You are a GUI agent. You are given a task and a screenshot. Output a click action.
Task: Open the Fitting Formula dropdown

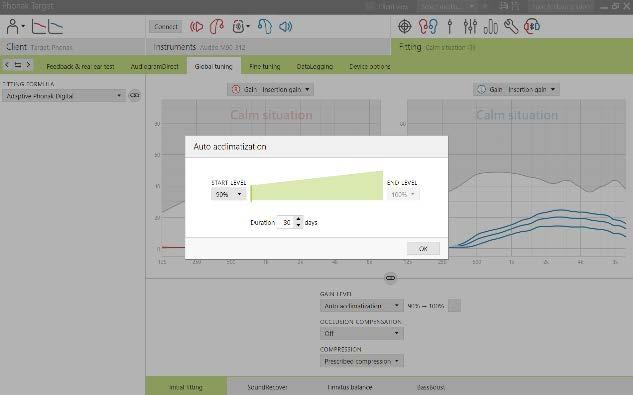coord(64,96)
